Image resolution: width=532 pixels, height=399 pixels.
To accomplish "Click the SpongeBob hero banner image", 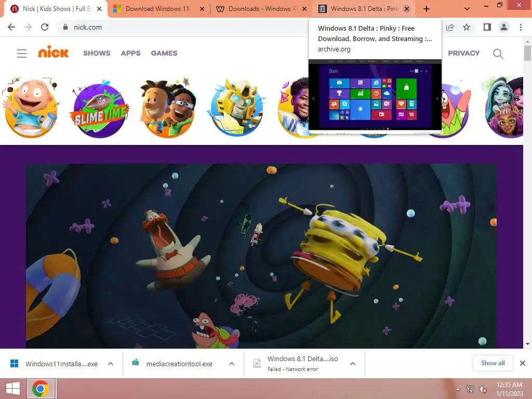I will [x=261, y=256].
